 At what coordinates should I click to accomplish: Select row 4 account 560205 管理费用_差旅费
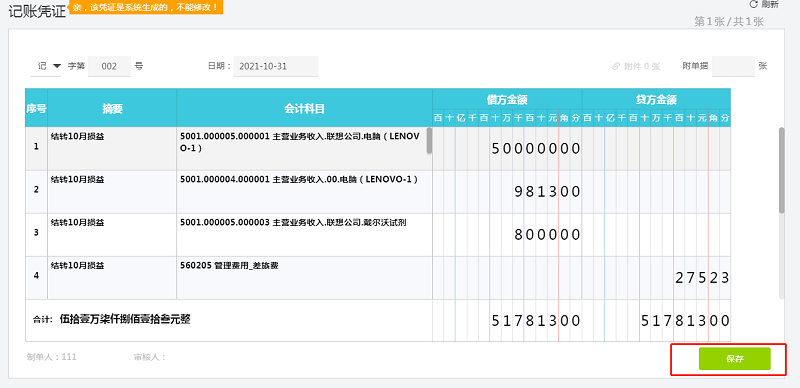tap(229, 265)
